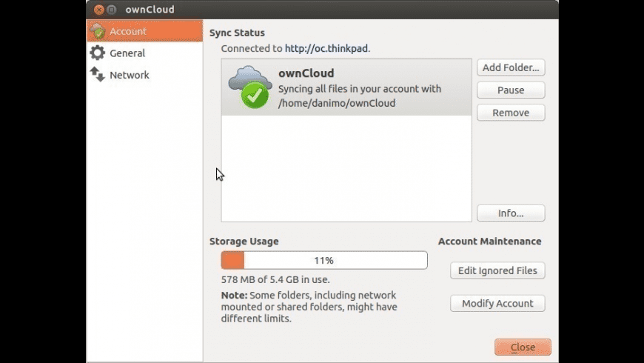Viewport: 644px width, 363px height.
Task: Click the Sync Status heading
Action: click(237, 33)
